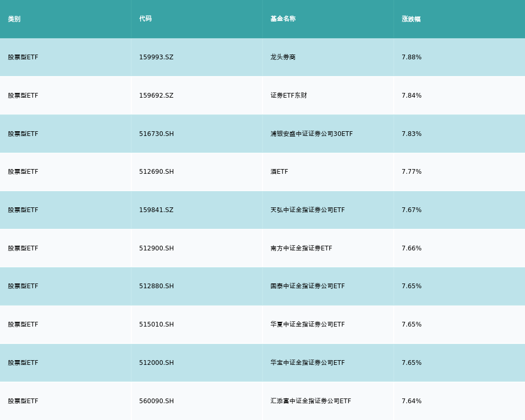This screenshot has height=420, width=525.
Task: Click the 7.66% change value
Action: [x=412, y=248]
